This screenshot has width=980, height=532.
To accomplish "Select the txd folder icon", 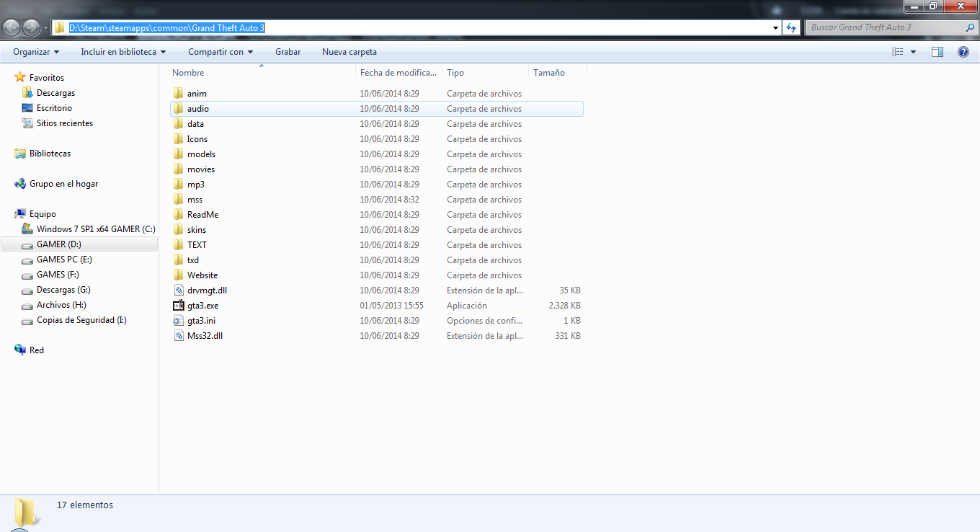I will click(179, 260).
